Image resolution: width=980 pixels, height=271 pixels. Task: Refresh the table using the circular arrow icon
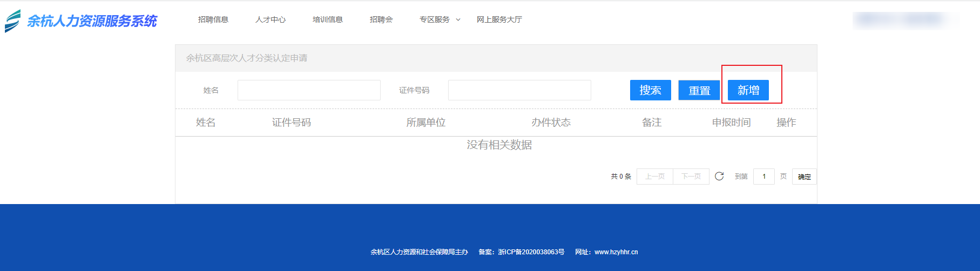(719, 177)
